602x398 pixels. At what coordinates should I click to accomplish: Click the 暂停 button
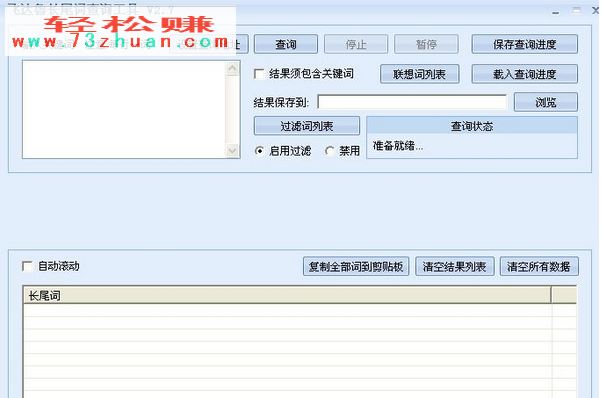(426, 44)
